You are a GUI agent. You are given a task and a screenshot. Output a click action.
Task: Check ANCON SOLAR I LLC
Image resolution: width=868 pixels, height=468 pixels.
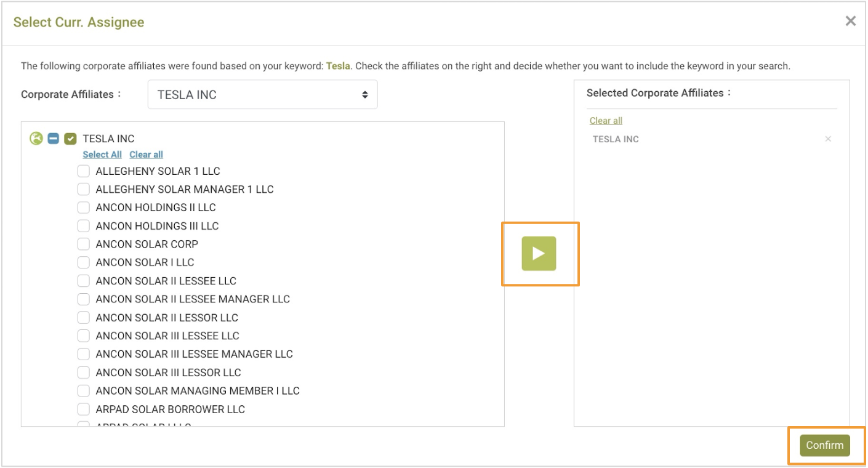[x=84, y=262]
